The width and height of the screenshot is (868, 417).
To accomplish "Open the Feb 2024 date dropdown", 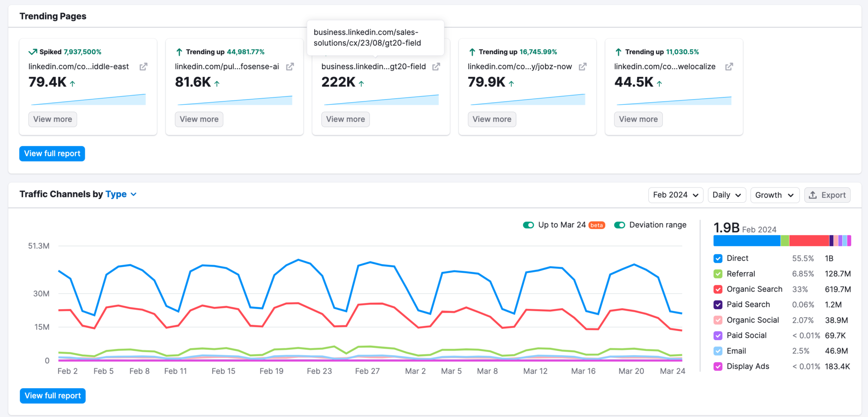I will pyautogui.click(x=676, y=195).
